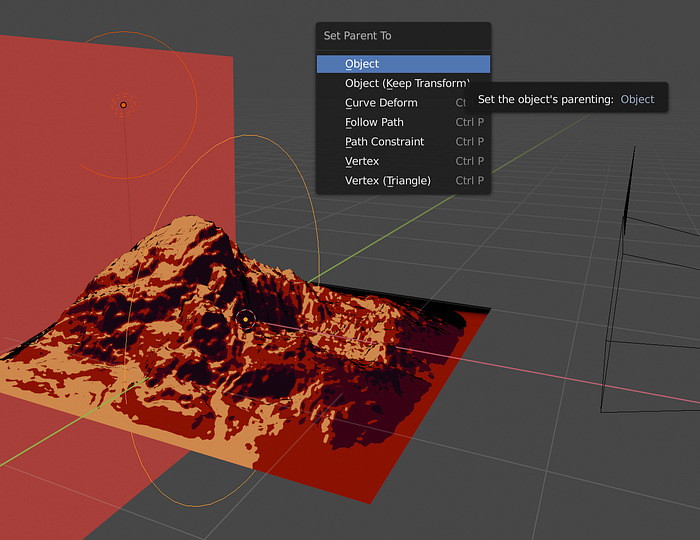Click the mountain terrain origin point
This screenshot has height=540, width=700.
click(246, 320)
